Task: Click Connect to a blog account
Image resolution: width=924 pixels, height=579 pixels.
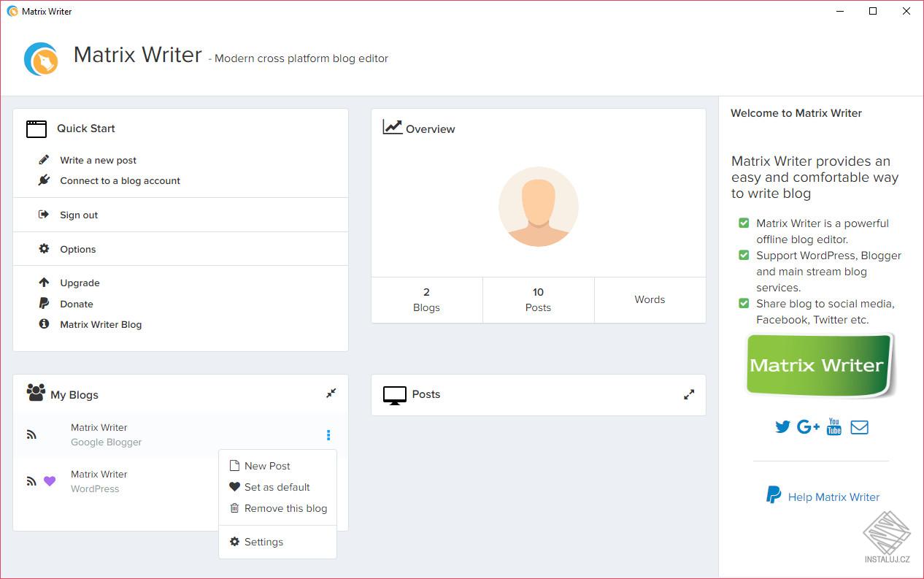Action: [120, 180]
